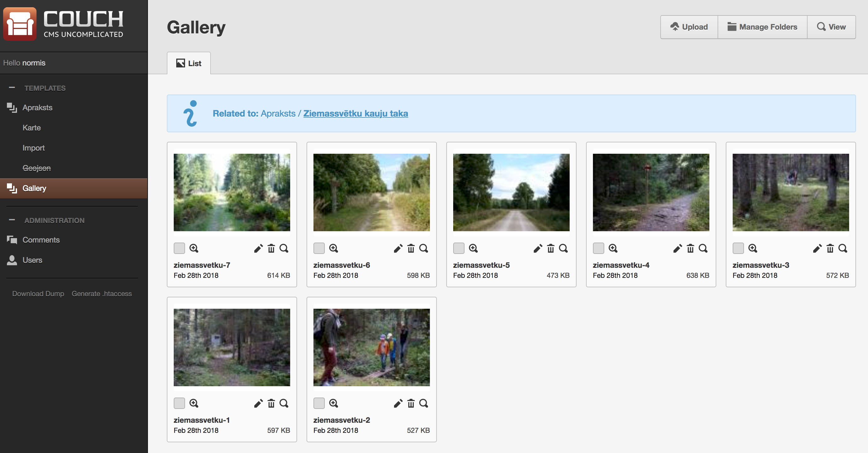
Task: Edit ziemassvetku-7 with pencil icon
Action: pyautogui.click(x=258, y=248)
